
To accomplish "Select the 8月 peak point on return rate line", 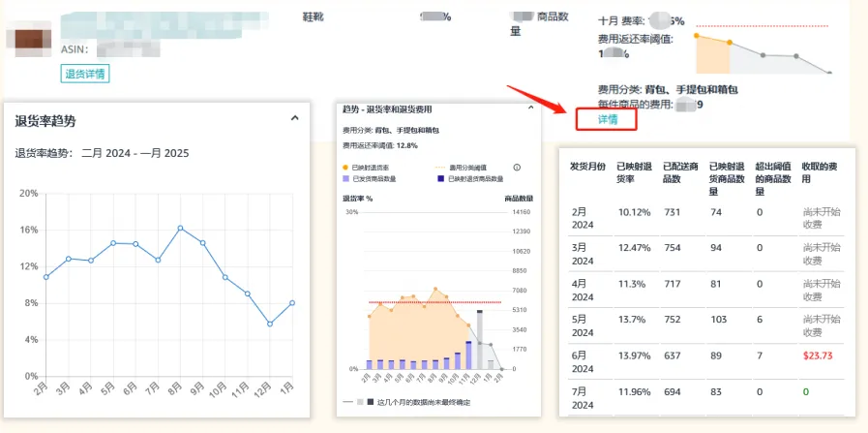I will (180, 228).
